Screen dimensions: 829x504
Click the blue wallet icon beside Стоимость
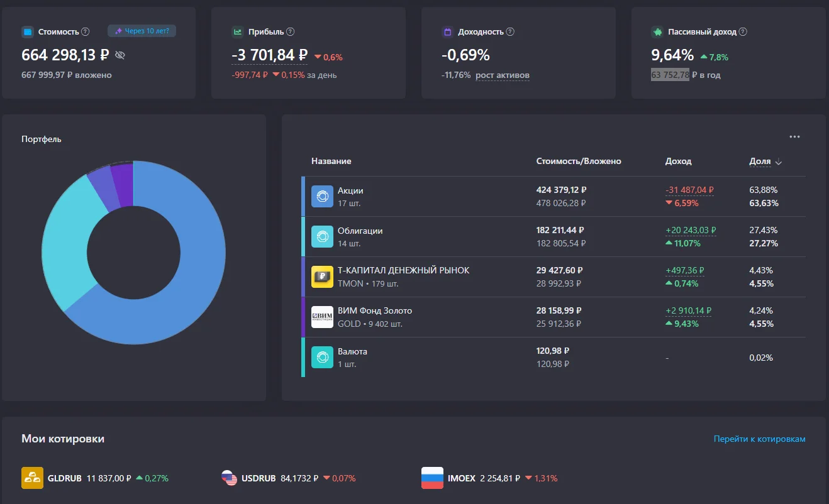pyautogui.click(x=27, y=31)
